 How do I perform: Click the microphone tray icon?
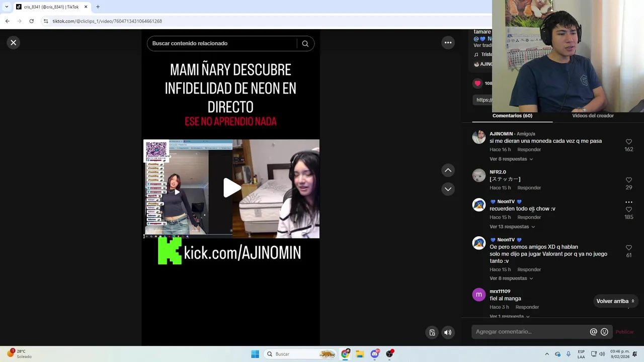click(x=569, y=354)
